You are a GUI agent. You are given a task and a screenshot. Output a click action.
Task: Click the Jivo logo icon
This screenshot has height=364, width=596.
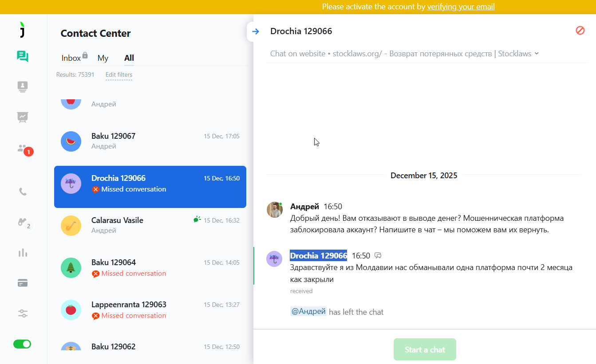(x=23, y=29)
